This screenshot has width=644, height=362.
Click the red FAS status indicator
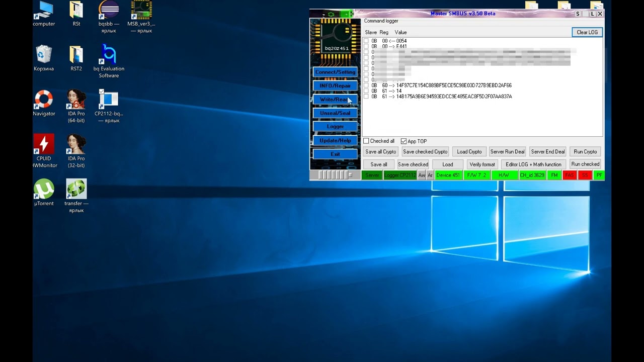pyautogui.click(x=569, y=175)
